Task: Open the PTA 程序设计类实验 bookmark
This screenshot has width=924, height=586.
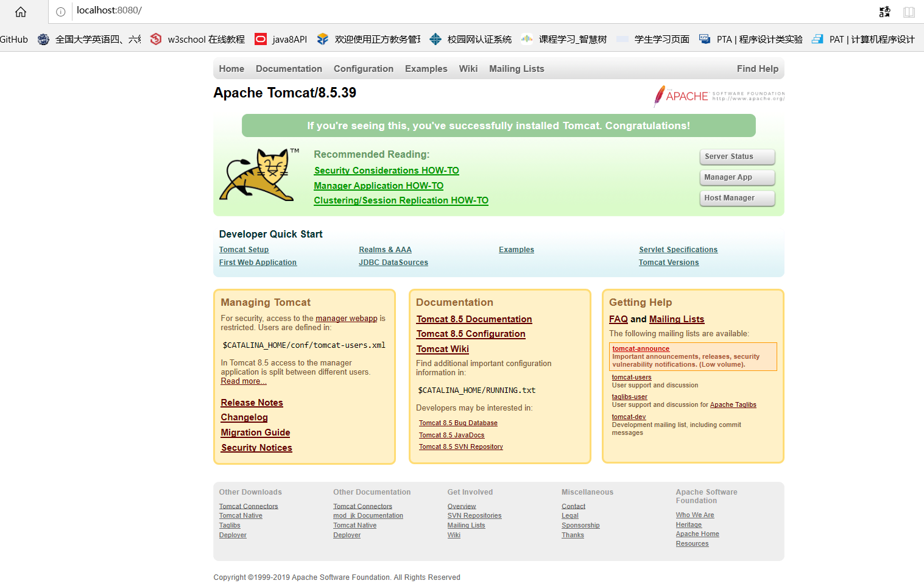Action: (x=750, y=40)
